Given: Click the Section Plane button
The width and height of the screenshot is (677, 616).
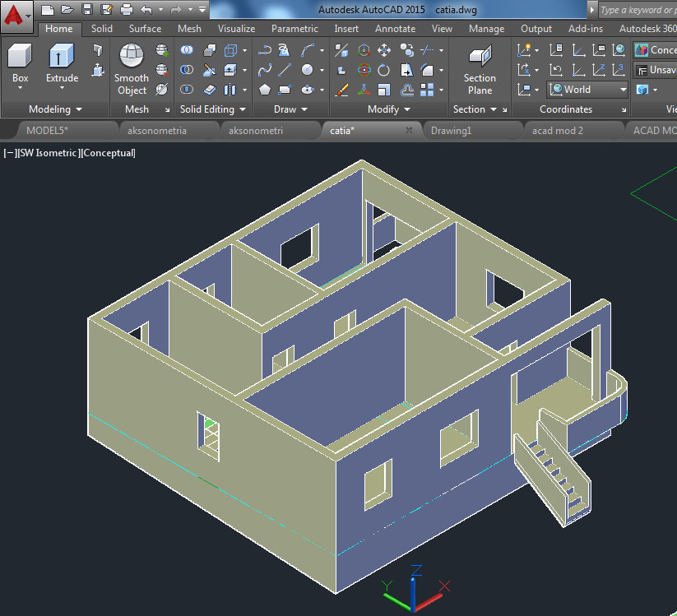Looking at the screenshot, I should click(480, 69).
